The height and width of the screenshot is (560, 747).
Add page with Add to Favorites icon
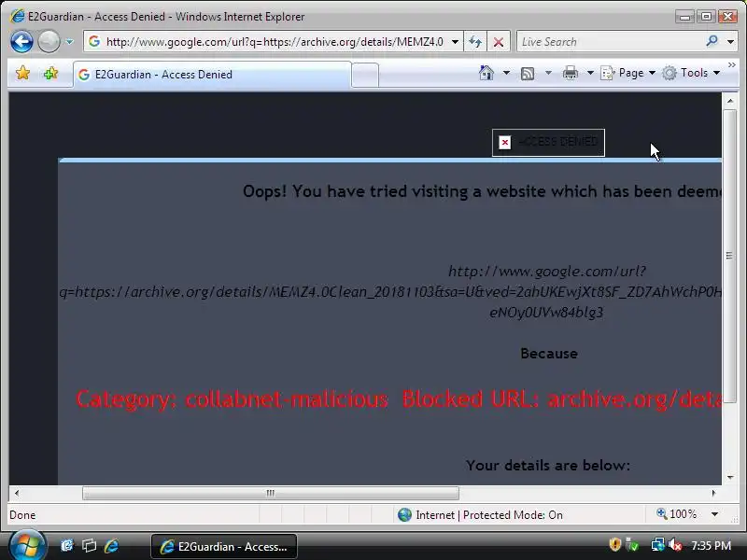(x=50, y=74)
